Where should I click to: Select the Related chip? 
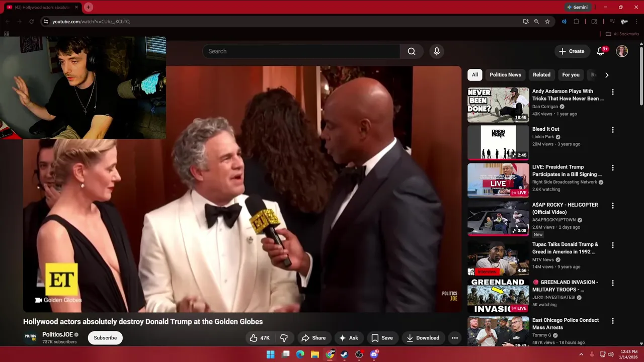pos(541,75)
